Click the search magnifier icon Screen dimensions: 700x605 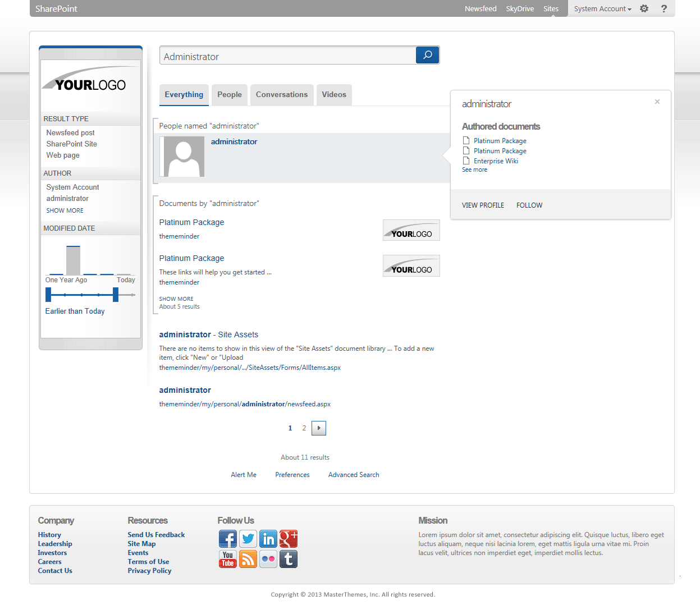(x=427, y=54)
